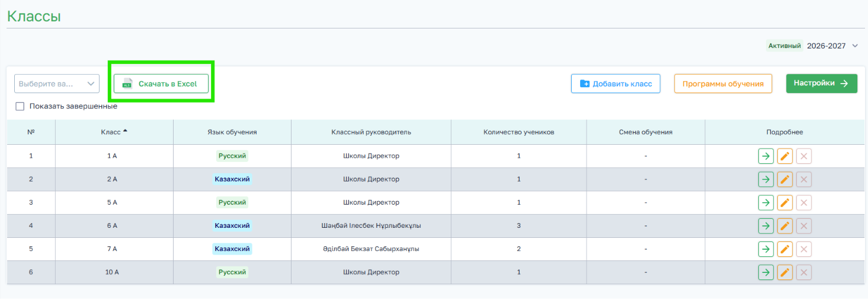Edit class 7 А with pencil icon

(x=785, y=249)
